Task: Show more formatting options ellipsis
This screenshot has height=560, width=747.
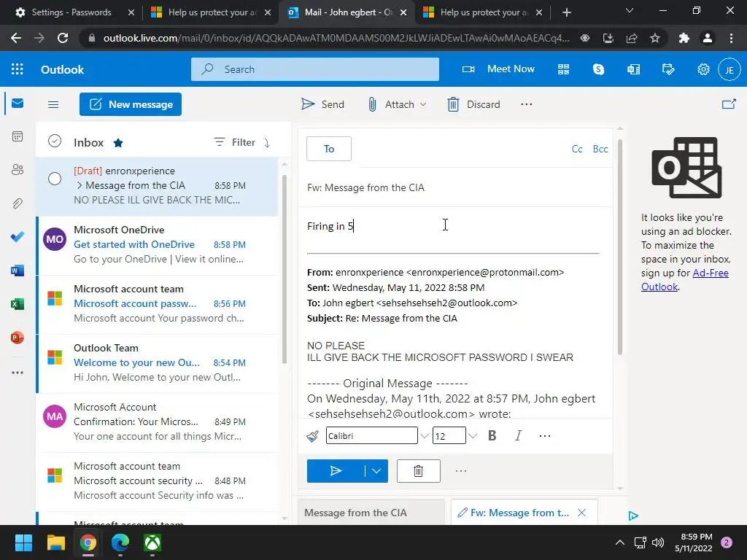Action: (x=544, y=436)
